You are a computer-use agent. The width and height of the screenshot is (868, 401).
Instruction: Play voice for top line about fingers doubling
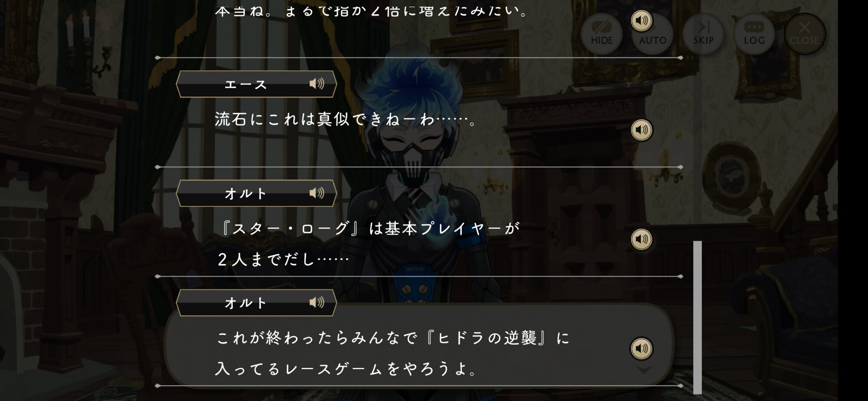coord(641,20)
